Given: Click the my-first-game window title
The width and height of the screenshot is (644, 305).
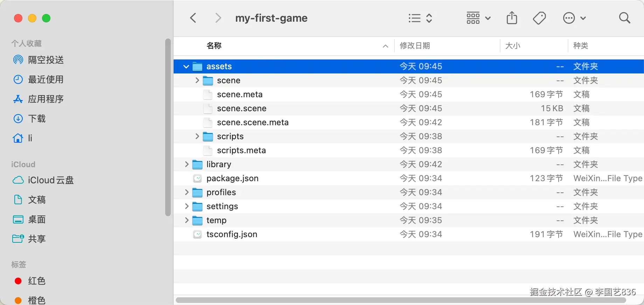Looking at the screenshot, I should point(271,18).
